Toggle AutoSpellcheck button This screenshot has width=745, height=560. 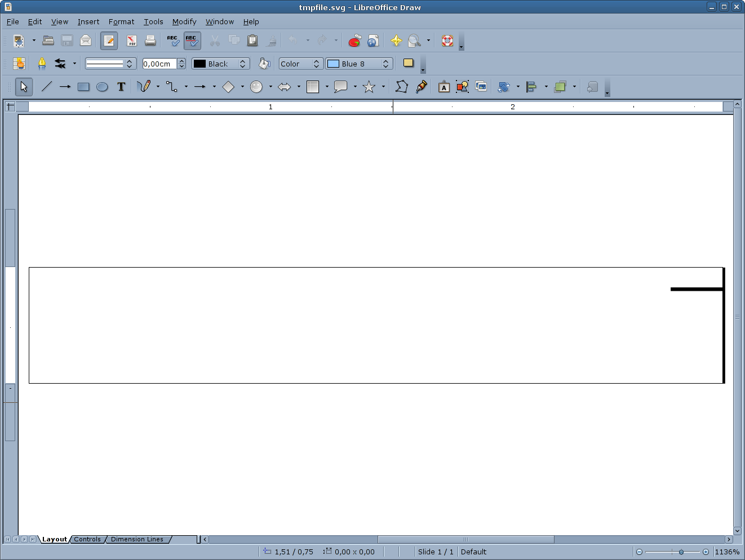coord(192,41)
